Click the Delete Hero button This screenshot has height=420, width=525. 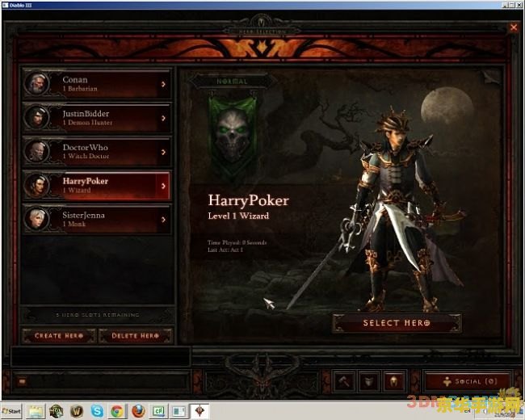click(136, 336)
